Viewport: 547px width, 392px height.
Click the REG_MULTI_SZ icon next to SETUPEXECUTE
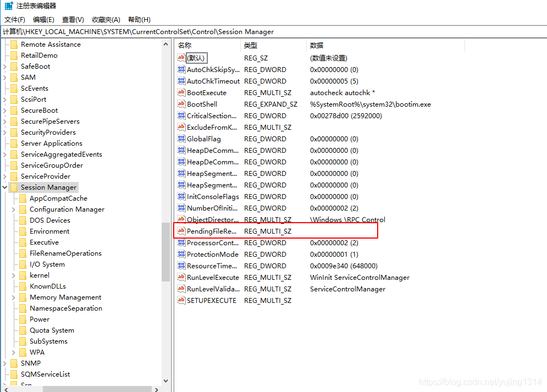tap(181, 300)
